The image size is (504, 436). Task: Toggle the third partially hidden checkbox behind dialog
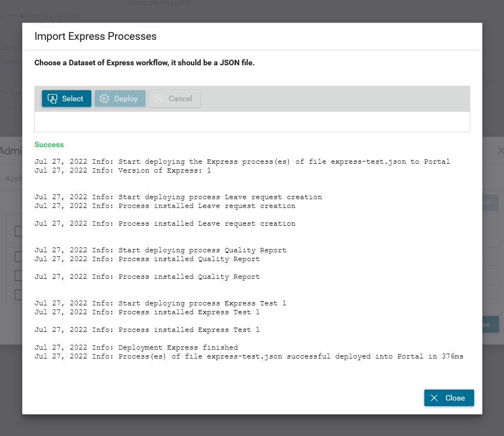click(18, 276)
